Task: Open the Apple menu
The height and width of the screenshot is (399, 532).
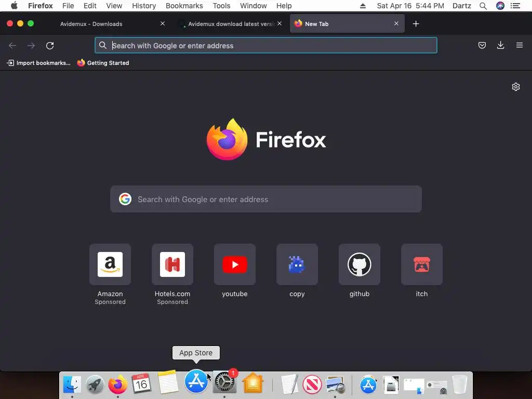Action: (14, 6)
